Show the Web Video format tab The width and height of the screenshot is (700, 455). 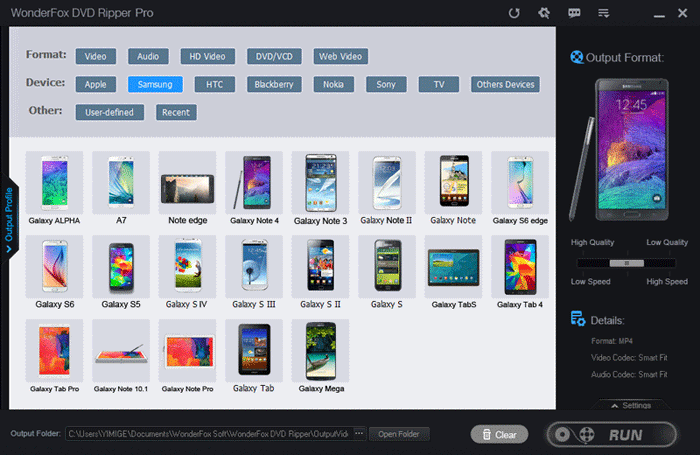[341, 56]
